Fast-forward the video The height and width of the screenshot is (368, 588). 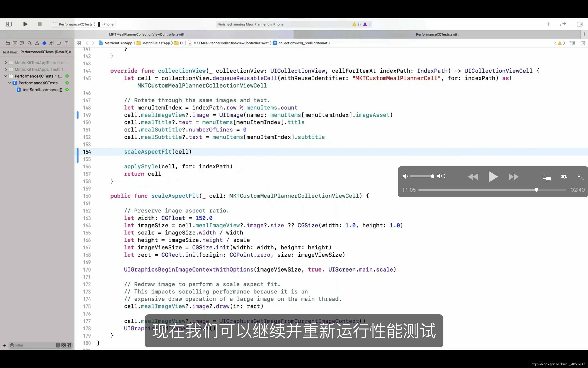tap(513, 177)
